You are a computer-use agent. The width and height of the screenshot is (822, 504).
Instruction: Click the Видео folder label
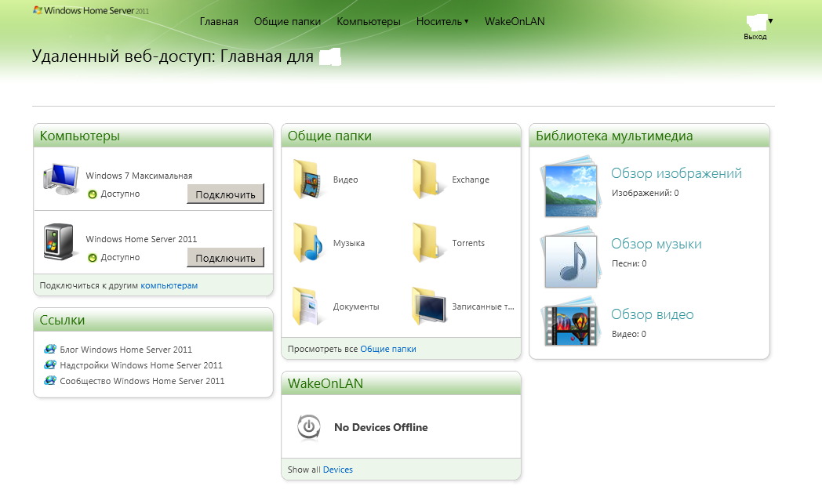(345, 179)
